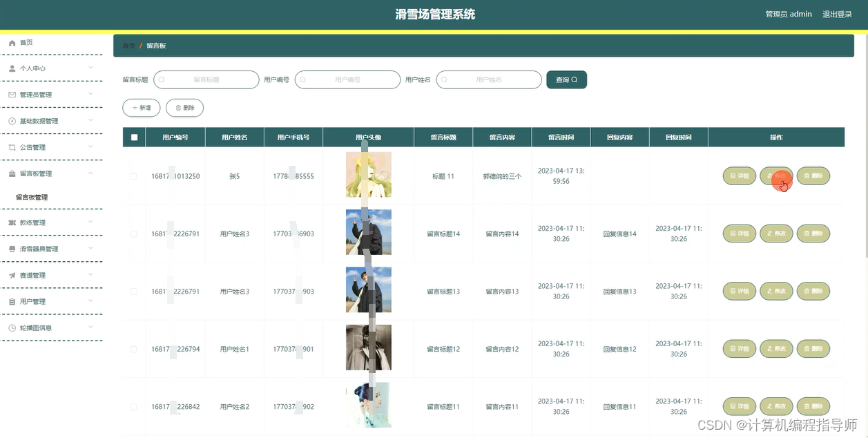The image size is (868, 438).
Task: Open the envelope icon for 管理员管理
Action: (12, 95)
